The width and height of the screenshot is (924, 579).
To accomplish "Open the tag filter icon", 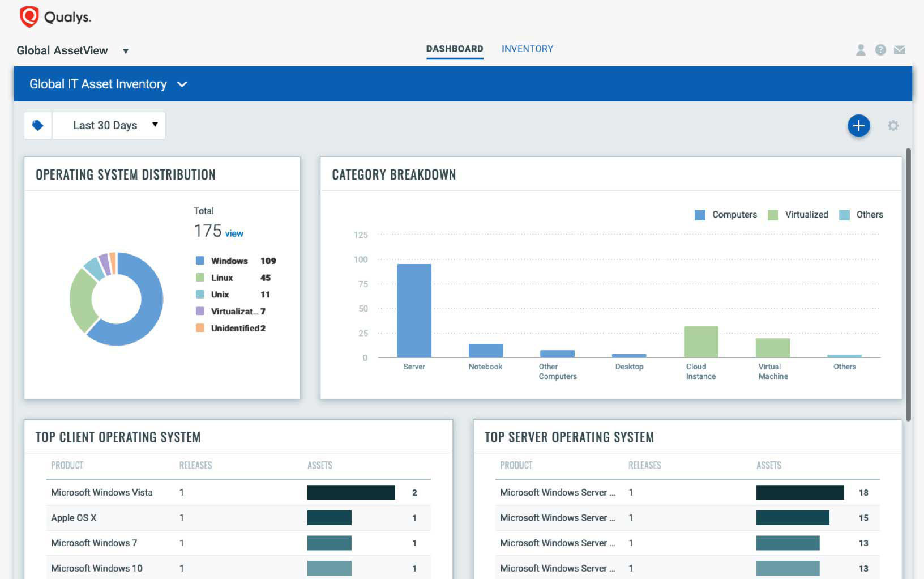I will point(37,125).
